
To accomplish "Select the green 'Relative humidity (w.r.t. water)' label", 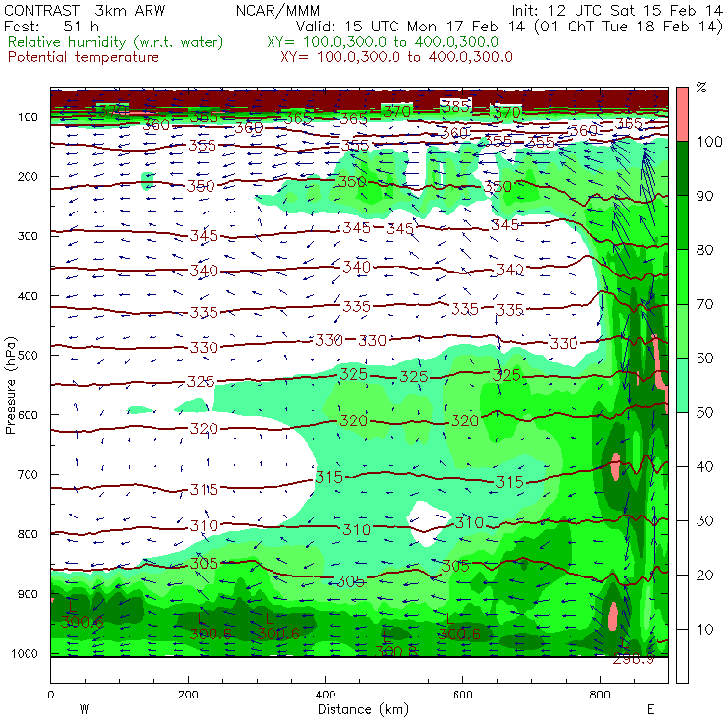I will point(116,42).
